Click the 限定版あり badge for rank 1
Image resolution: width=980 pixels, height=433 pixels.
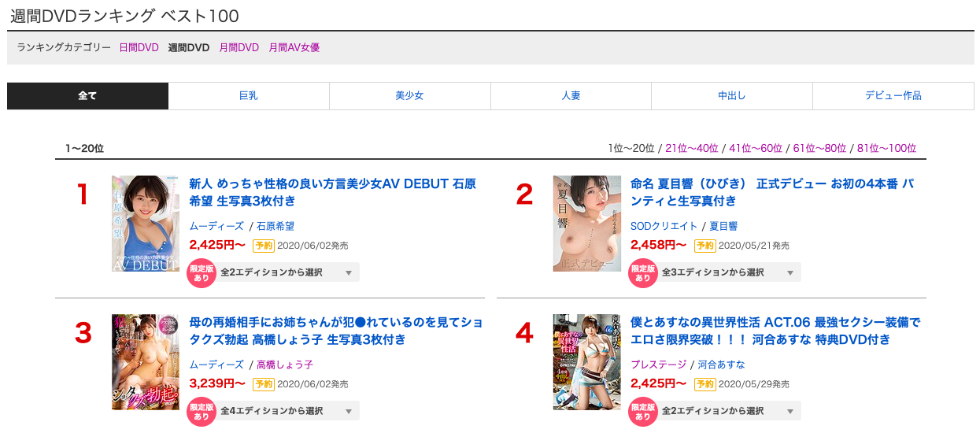click(202, 272)
